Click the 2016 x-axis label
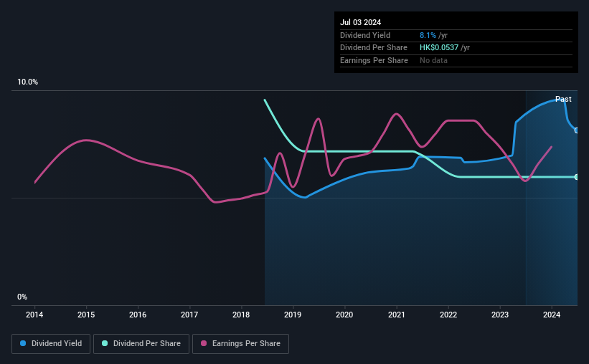The height and width of the screenshot is (364, 589). tap(138, 315)
